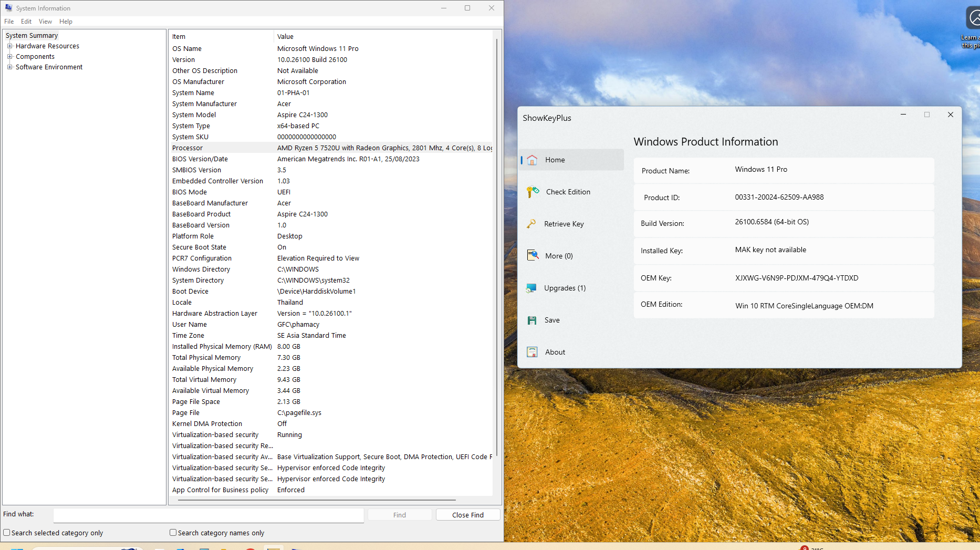Click the Home icon in ShowKeyPlus sidebar
The width and height of the screenshot is (980, 550).
pyautogui.click(x=532, y=160)
